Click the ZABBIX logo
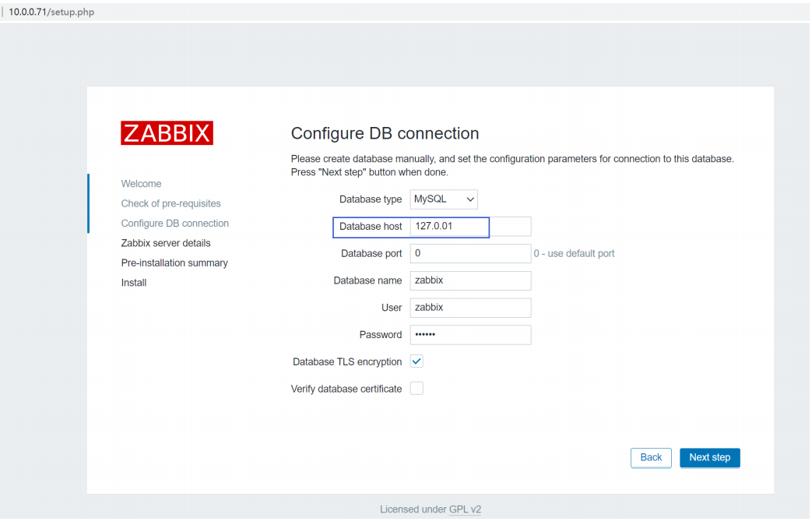Screen dimensions: 812x525 167,133
